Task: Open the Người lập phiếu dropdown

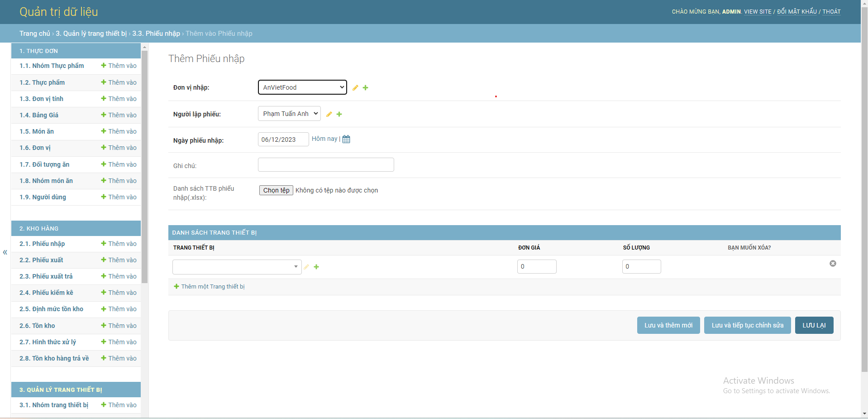Action: 289,114
